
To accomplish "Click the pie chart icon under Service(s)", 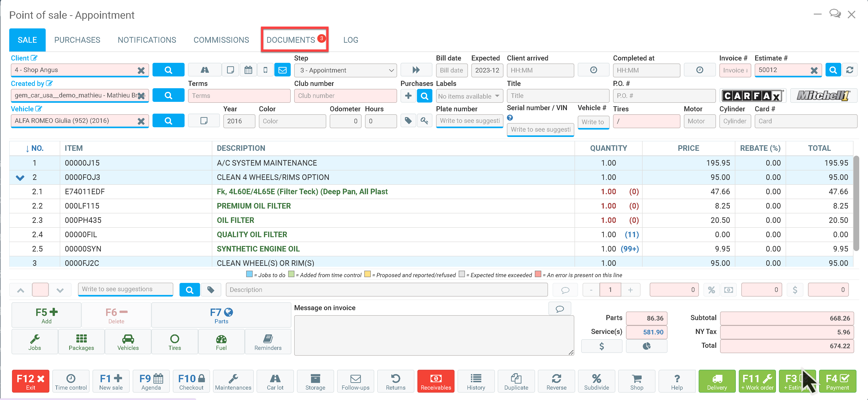I will click(x=646, y=346).
